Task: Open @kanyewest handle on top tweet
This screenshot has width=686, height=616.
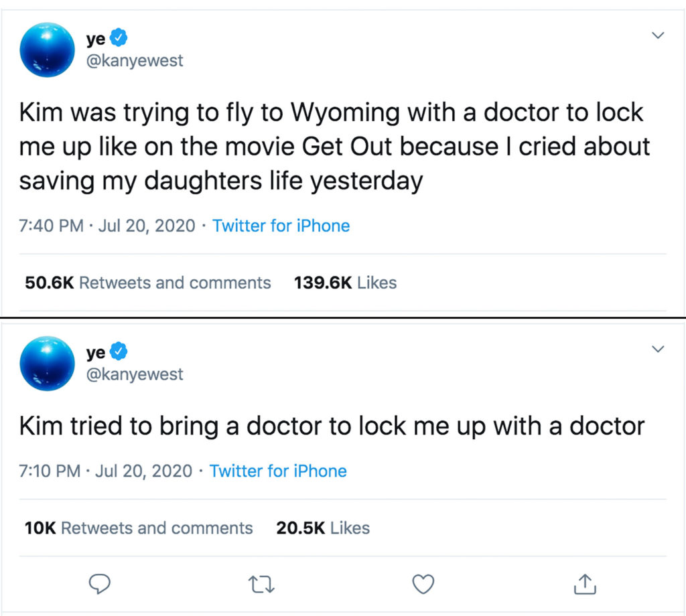Action: pyautogui.click(x=134, y=61)
